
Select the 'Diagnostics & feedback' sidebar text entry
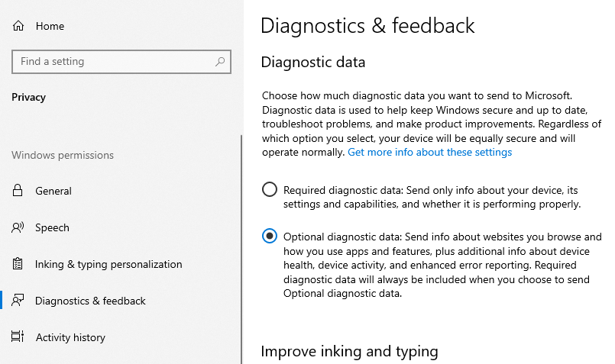click(x=90, y=301)
